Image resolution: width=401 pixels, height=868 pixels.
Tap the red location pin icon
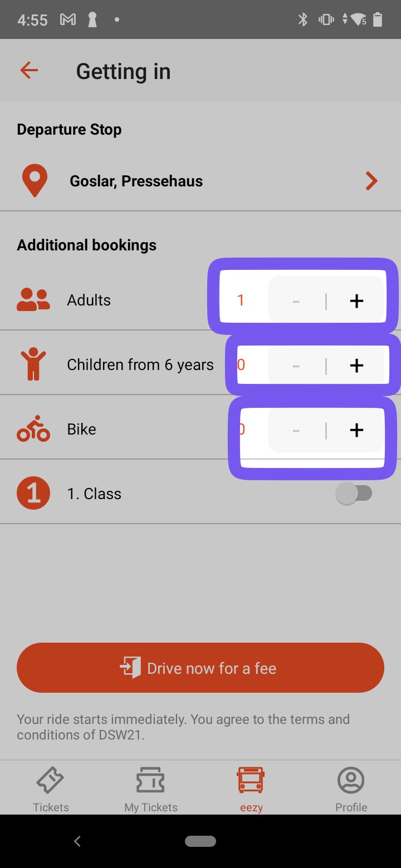[34, 181]
